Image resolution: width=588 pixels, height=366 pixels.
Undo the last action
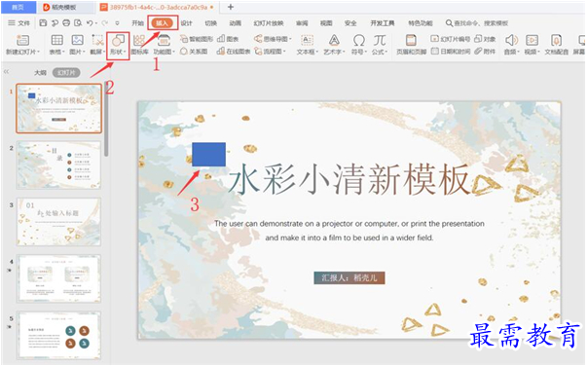(90, 23)
